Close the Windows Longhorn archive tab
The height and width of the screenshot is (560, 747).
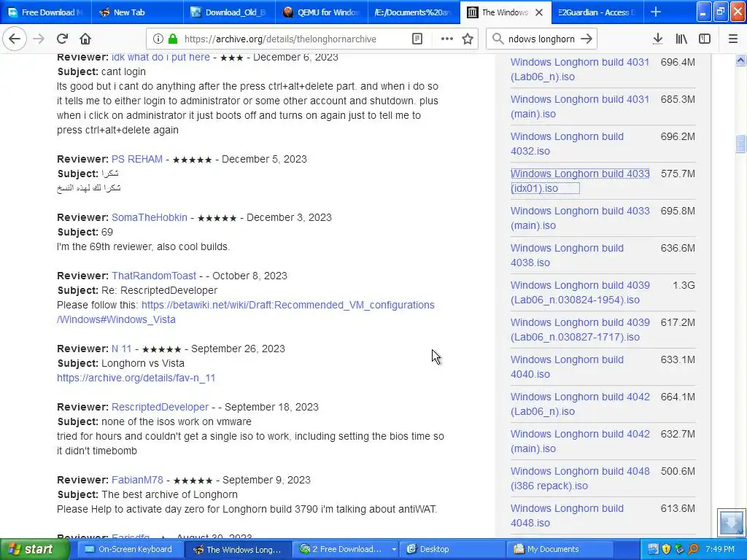click(x=539, y=12)
